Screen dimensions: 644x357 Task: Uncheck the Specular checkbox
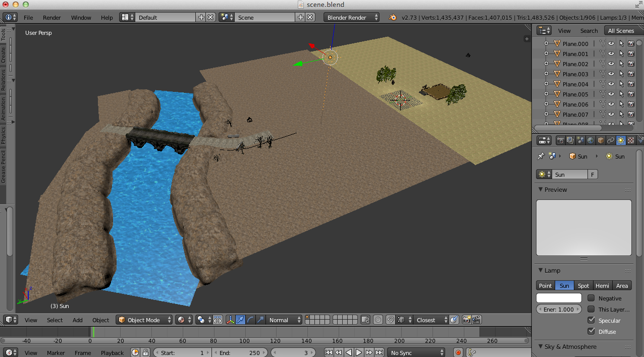[x=591, y=320]
